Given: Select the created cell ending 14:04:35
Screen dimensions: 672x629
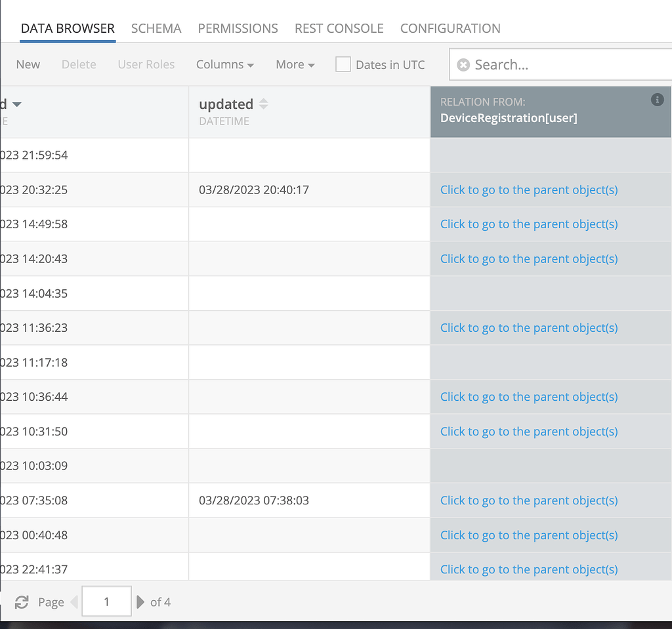Looking at the screenshot, I should point(94,293).
